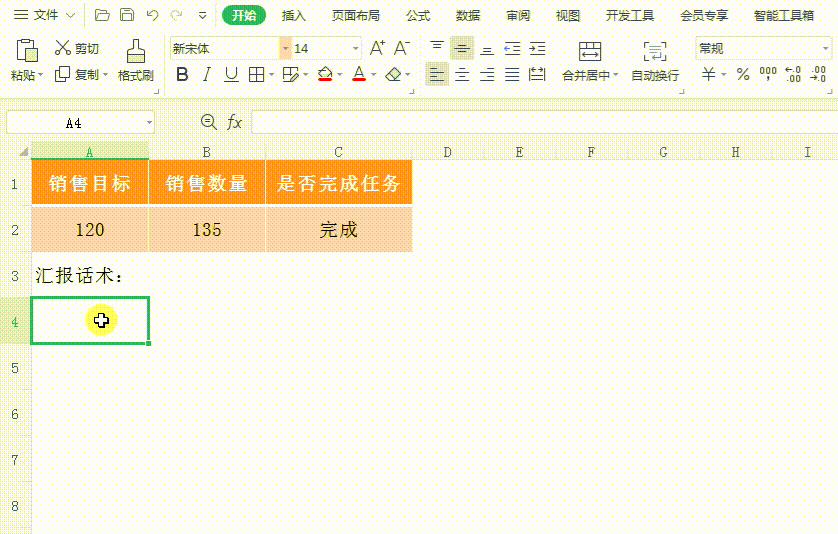Open the font name dropdown 新宋体

tap(285, 48)
